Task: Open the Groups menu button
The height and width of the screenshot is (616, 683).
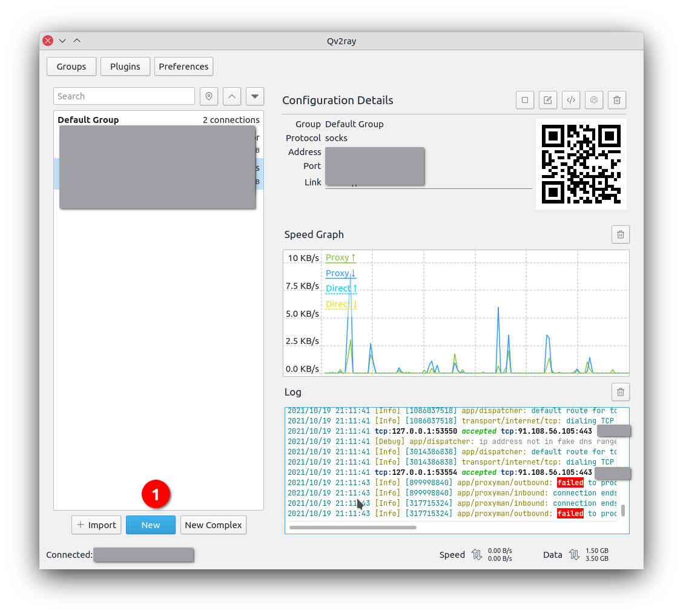Action: pyautogui.click(x=71, y=67)
